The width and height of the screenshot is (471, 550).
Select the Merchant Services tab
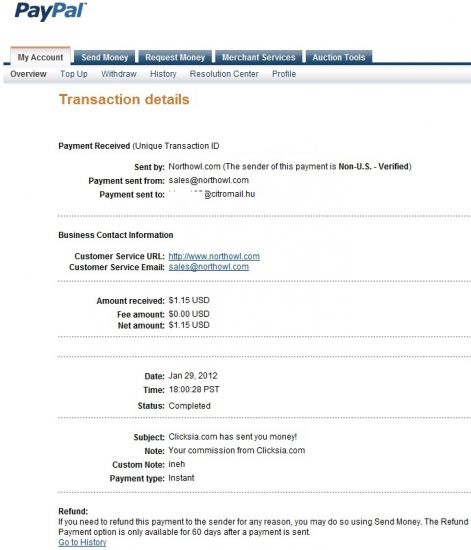[258, 57]
